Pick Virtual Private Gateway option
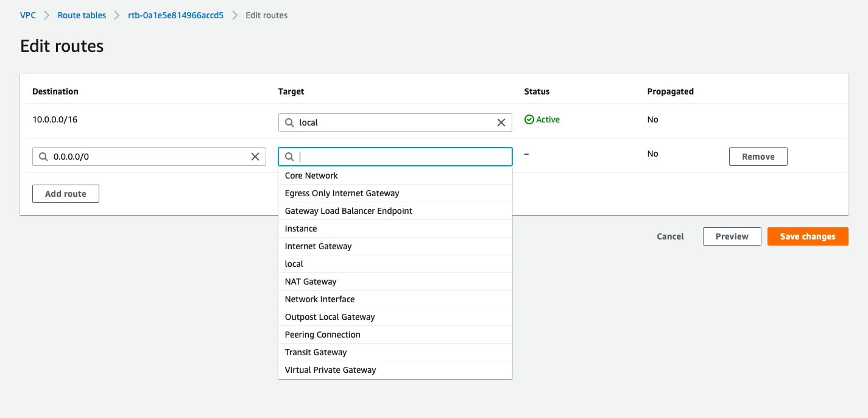 pyautogui.click(x=330, y=370)
